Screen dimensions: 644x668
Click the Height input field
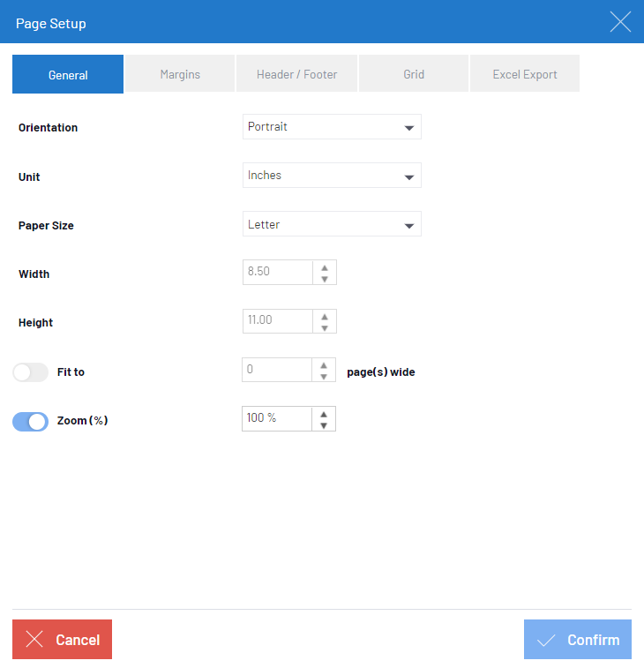pyautogui.click(x=278, y=321)
